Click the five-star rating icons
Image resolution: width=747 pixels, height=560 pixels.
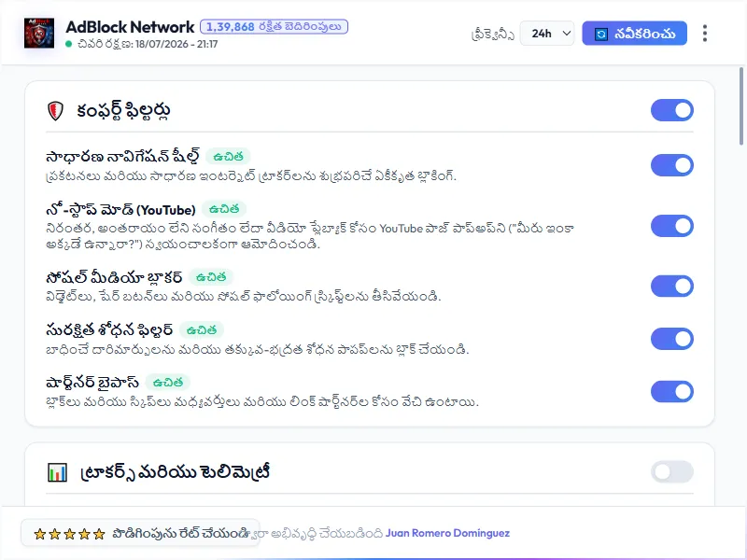coord(69,534)
